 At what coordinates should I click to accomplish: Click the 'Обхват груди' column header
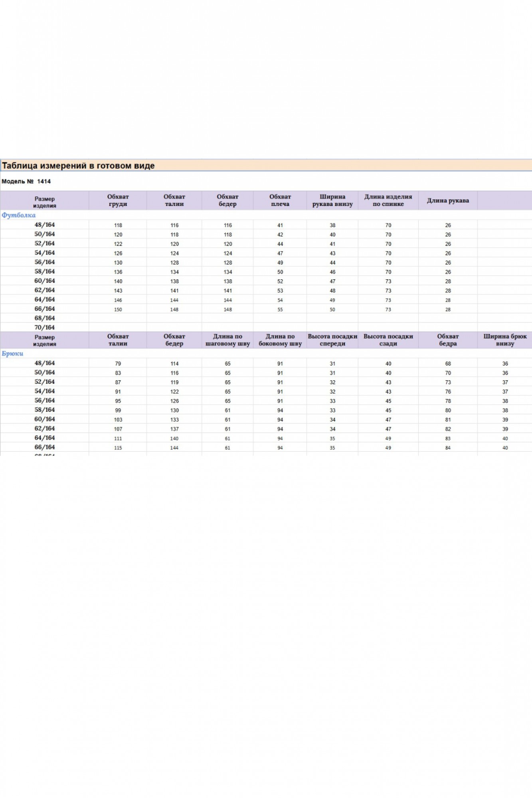pos(118,200)
